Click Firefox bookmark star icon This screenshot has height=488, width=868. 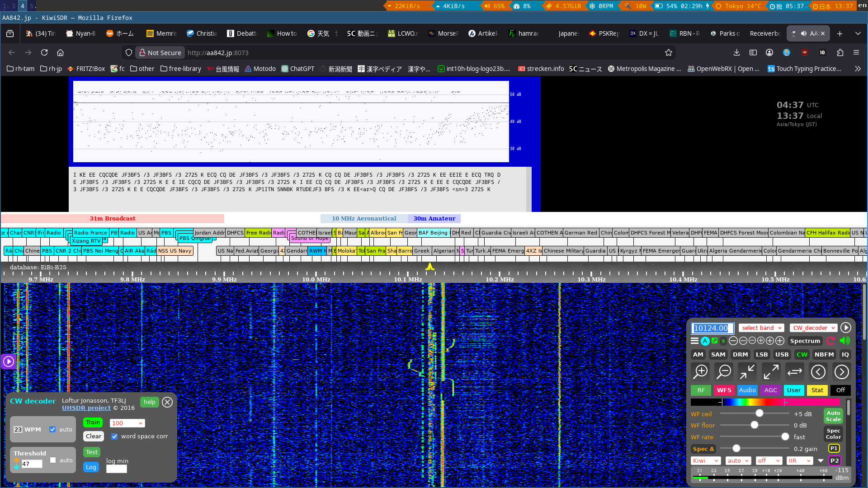tap(669, 53)
